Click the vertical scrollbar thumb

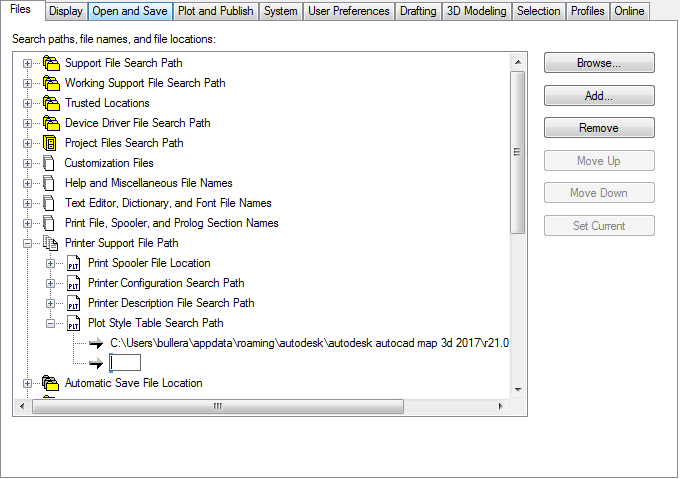point(517,153)
